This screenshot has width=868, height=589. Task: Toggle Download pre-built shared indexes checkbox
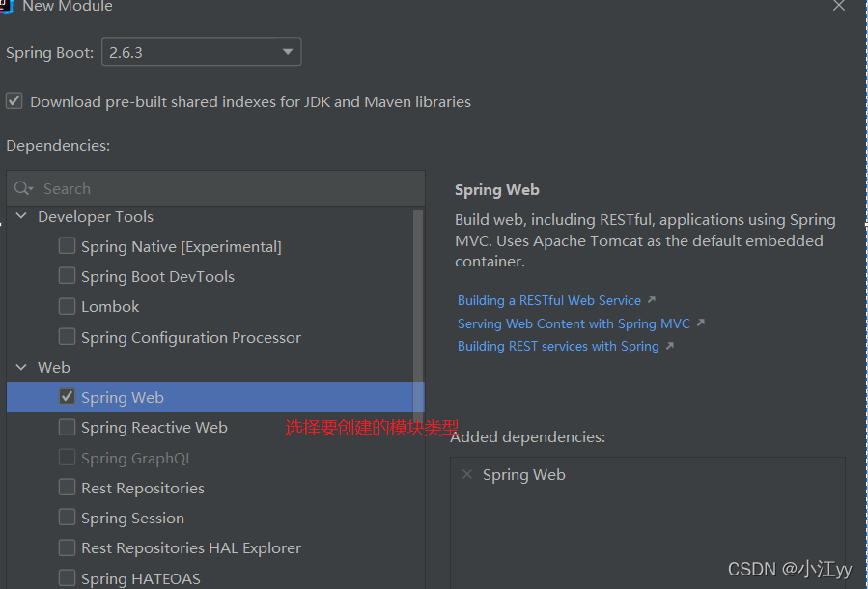click(14, 101)
